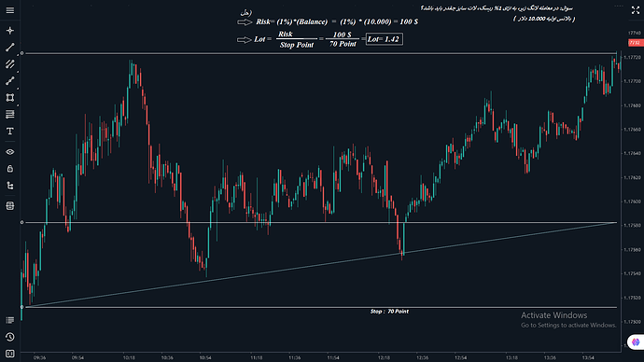Click the red current price label 7732
The width and height of the screenshot is (644, 362).
pyautogui.click(x=635, y=43)
